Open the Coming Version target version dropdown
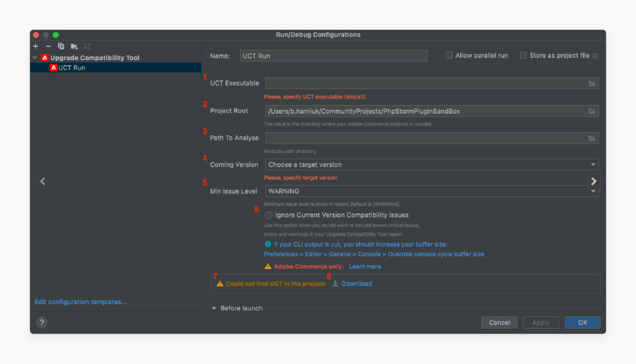636x364 pixels. coord(432,165)
